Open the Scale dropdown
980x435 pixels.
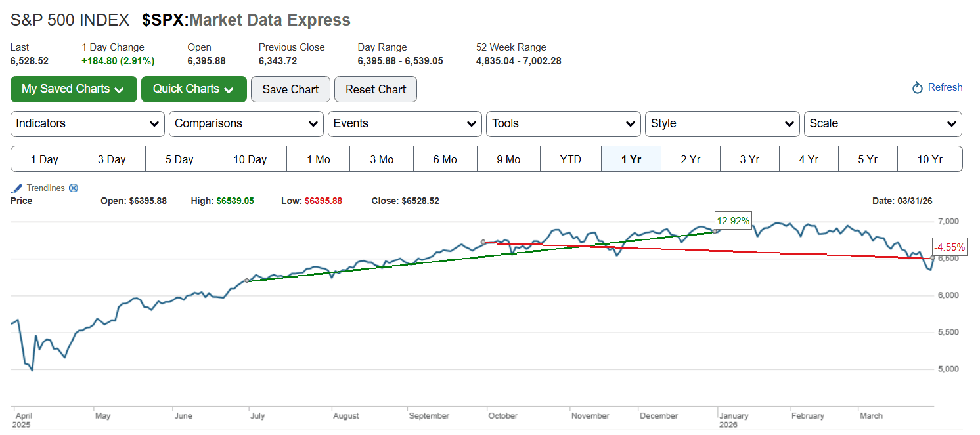882,124
